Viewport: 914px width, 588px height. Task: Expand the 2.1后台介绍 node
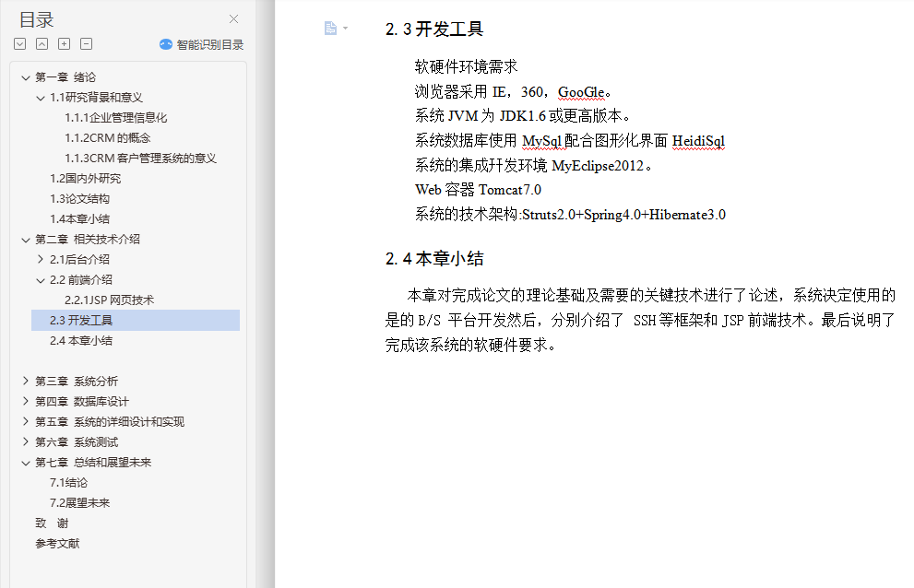click(41, 259)
